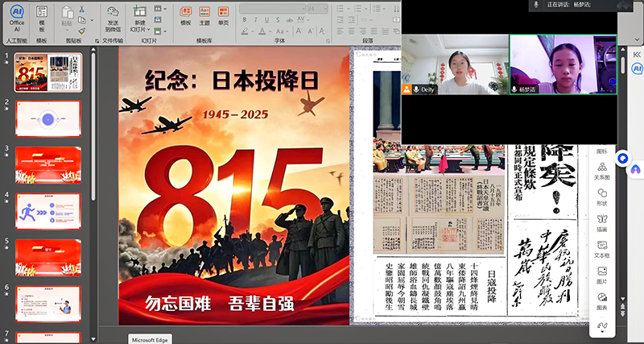Image resolution: width=644 pixels, height=344 pixels.
Task: Open 模板 in the 模板库 group
Action: point(186,16)
